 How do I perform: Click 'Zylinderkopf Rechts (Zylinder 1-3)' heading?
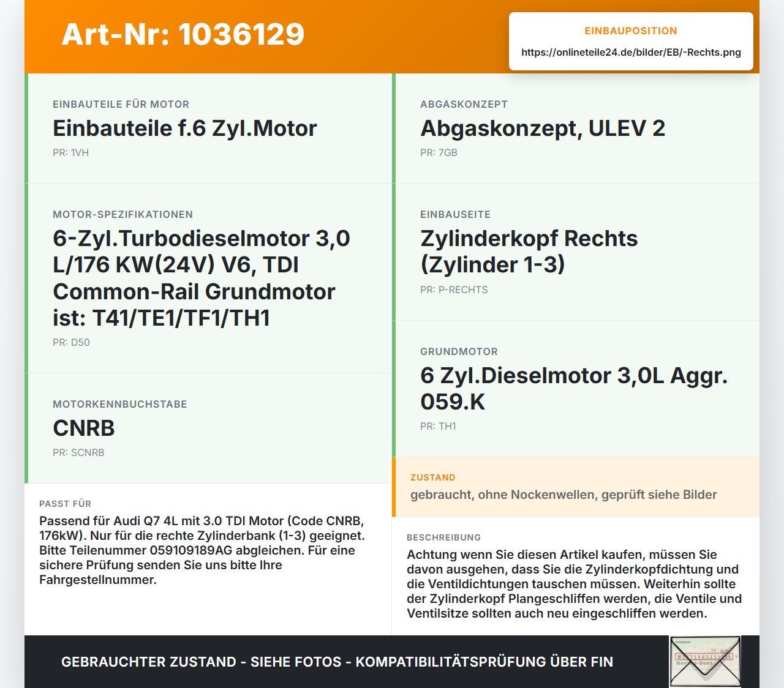(x=529, y=252)
